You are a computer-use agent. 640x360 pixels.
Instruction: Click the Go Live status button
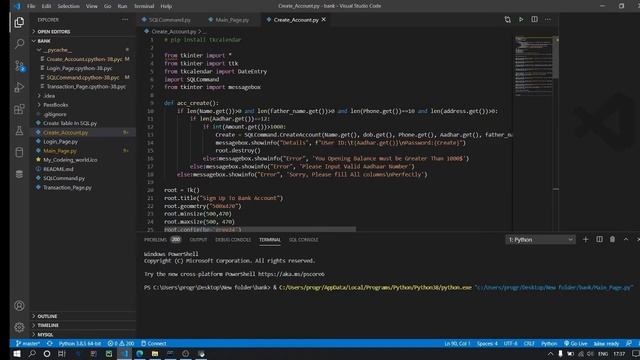(x=576, y=343)
